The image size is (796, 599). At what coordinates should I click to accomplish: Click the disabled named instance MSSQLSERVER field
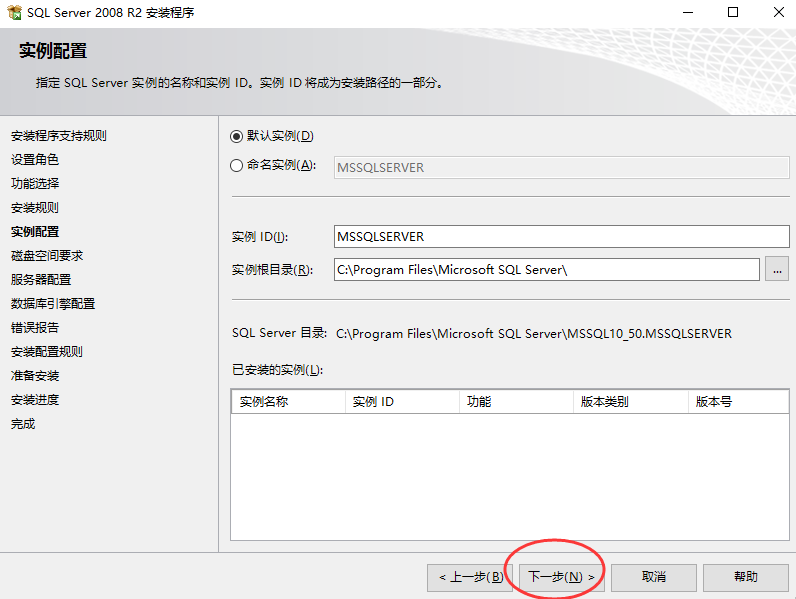[x=561, y=168]
